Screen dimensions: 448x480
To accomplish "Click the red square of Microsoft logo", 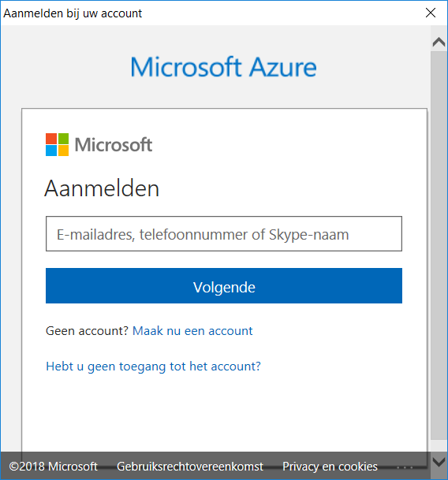I will click(x=51, y=139).
